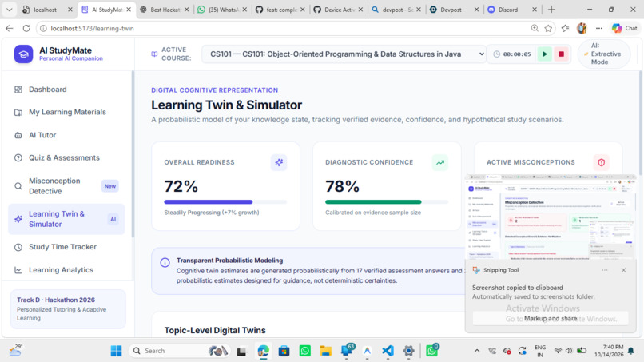Switch to the Discord browser tab
The height and width of the screenshot is (362, 644).
coord(513,10)
